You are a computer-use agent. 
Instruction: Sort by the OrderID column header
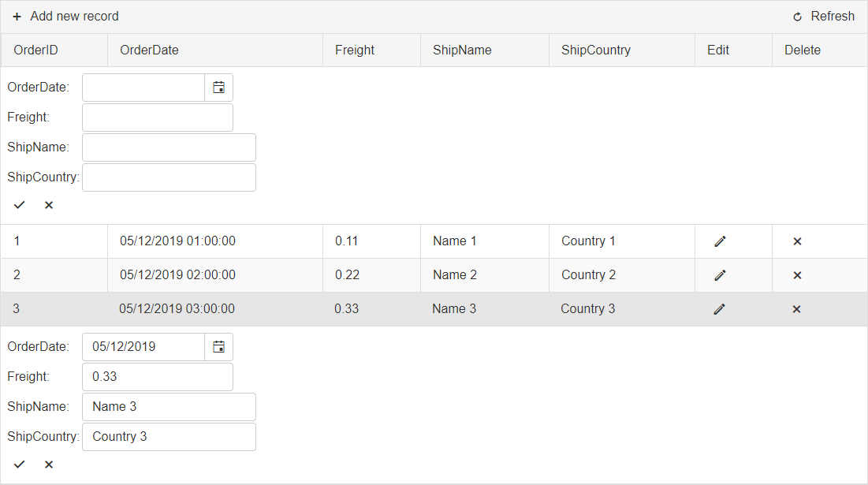pos(36,50)
